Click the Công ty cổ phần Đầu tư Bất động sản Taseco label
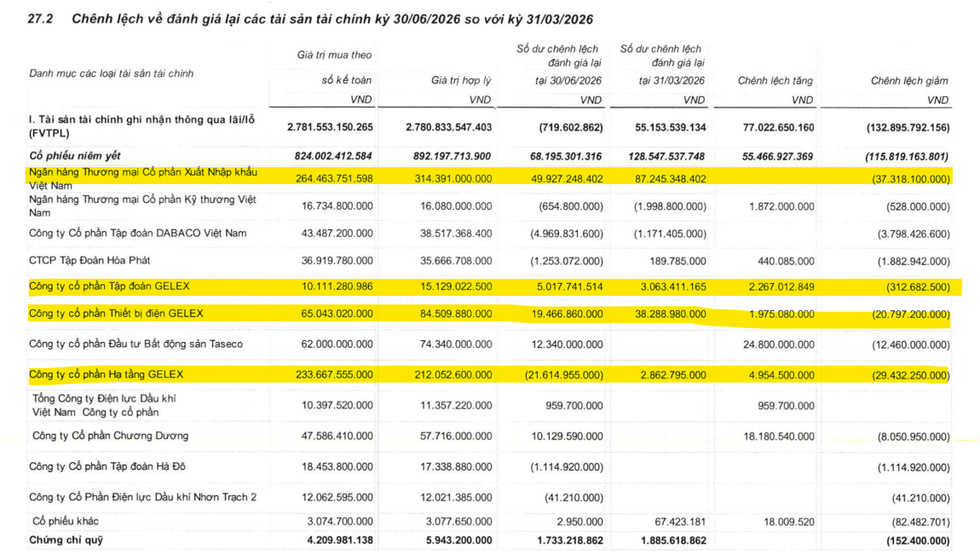Viewport: 980px width, 560px height. [x=135, y=344]
